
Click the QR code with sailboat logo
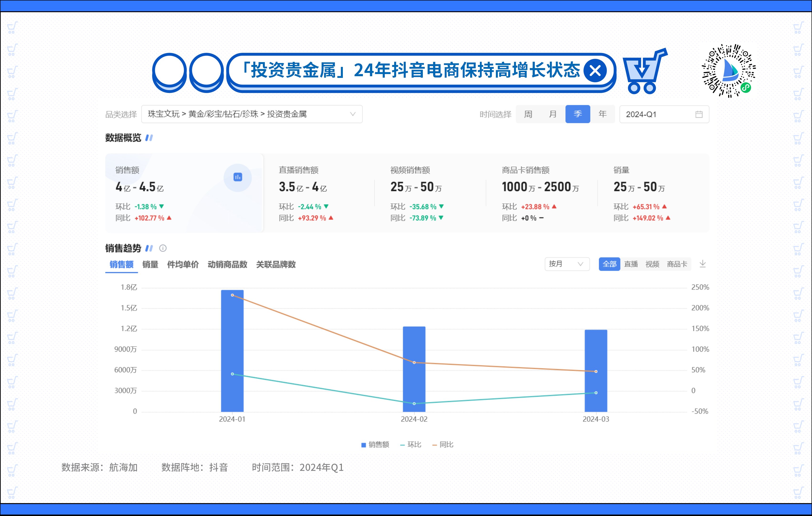(729, 71)
